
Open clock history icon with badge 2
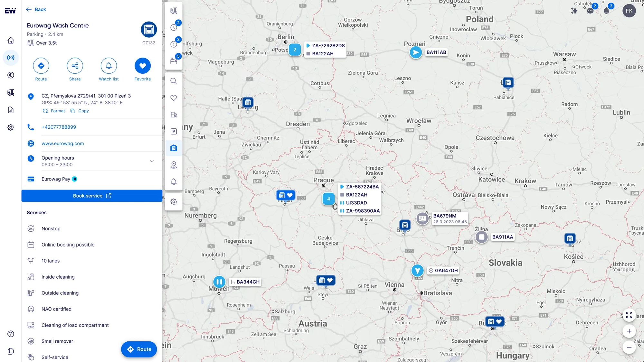174,27
